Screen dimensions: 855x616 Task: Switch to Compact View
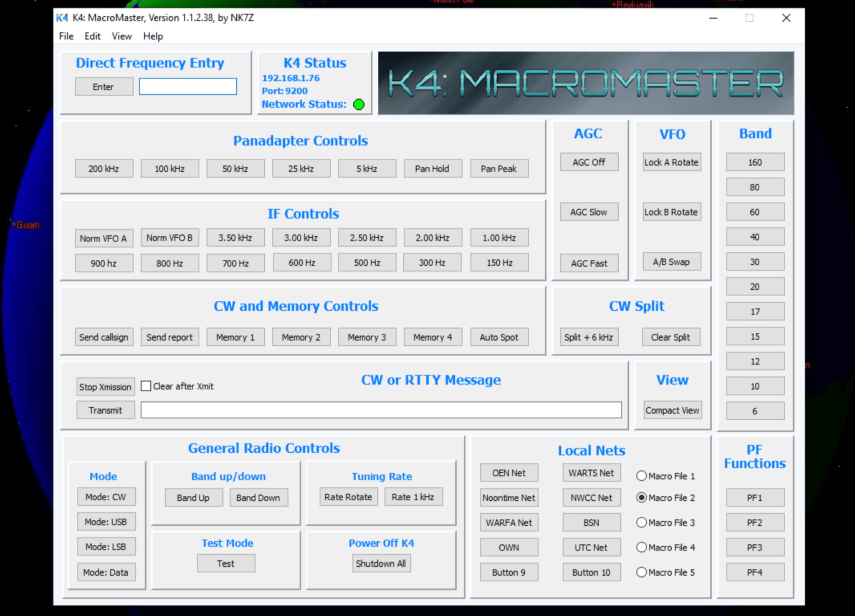(672, 411)
